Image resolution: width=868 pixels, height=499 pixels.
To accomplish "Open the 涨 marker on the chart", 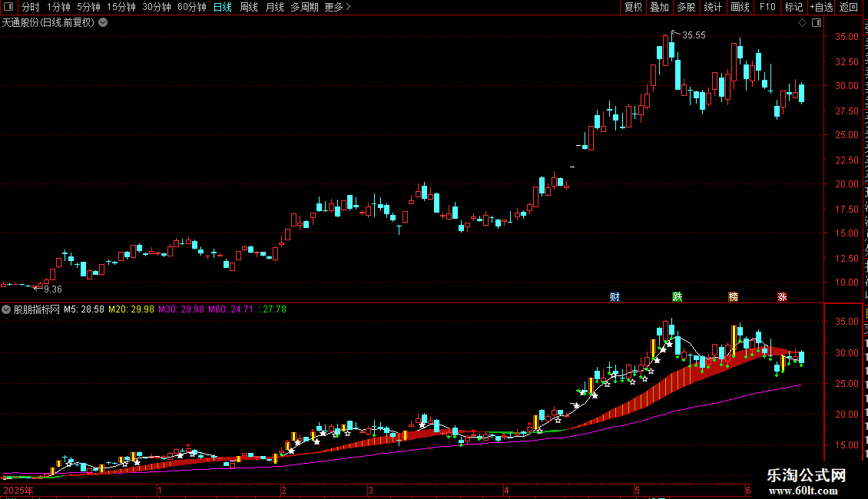I will 782,297.
